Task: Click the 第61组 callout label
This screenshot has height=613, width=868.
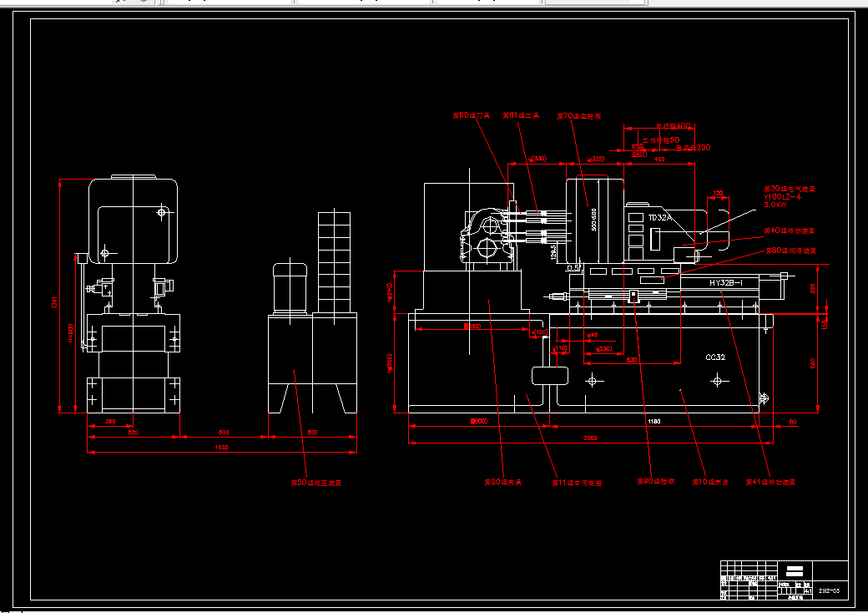Action: click(x=520, y=115)
